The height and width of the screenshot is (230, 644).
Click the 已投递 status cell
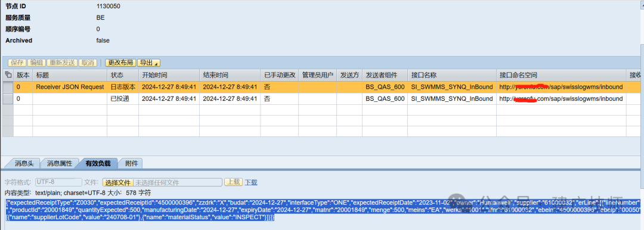pos(123,98)
